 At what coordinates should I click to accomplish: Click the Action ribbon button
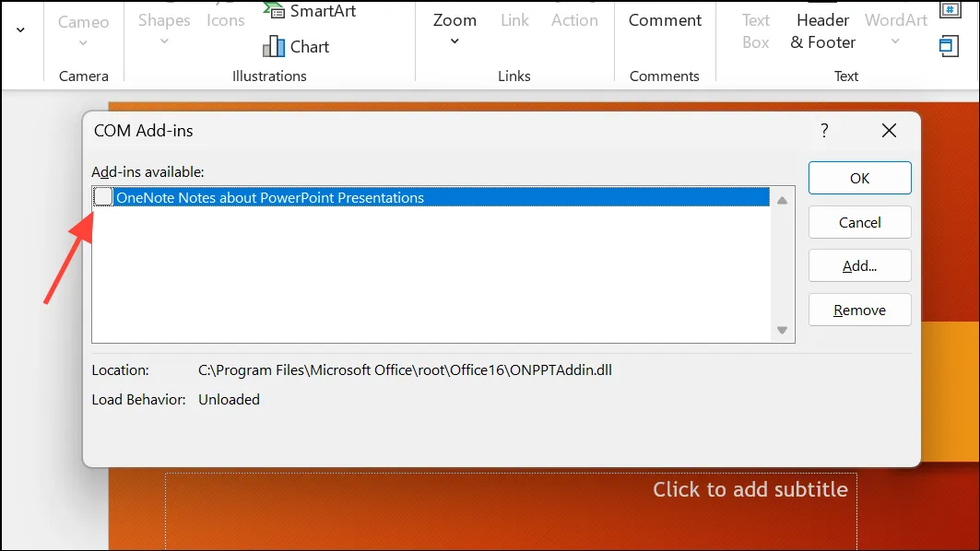tap(574, 20)
